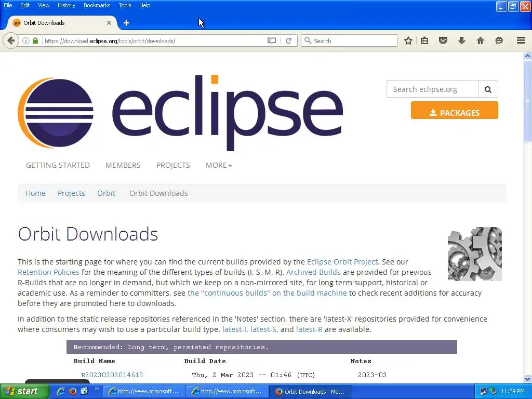The image size is (532, 399).
Task: Click the gears image beside Orbit Downloads
Action: (475, 254)
